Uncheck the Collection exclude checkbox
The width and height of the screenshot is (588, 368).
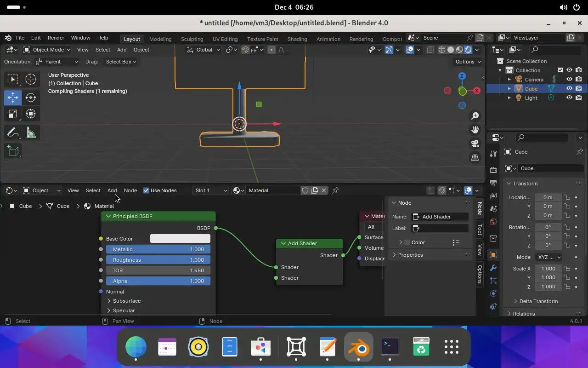pyautogui.click(x=560, y=70)
